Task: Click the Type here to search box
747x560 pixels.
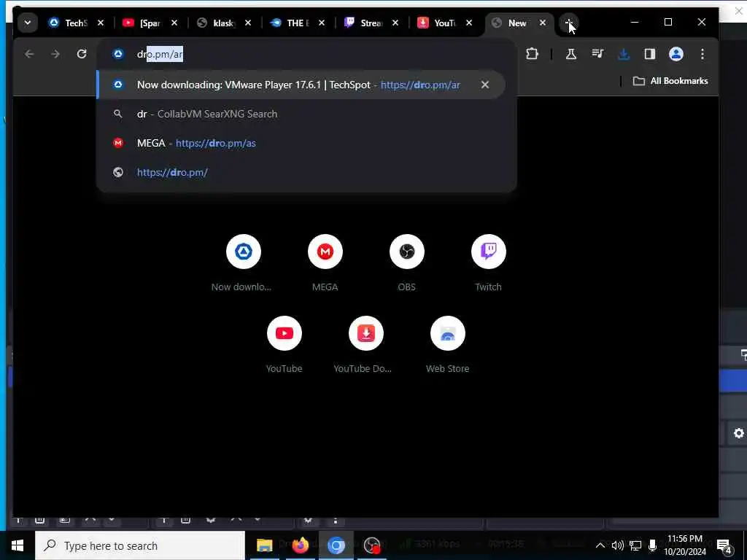Action: tap(140, 545)
